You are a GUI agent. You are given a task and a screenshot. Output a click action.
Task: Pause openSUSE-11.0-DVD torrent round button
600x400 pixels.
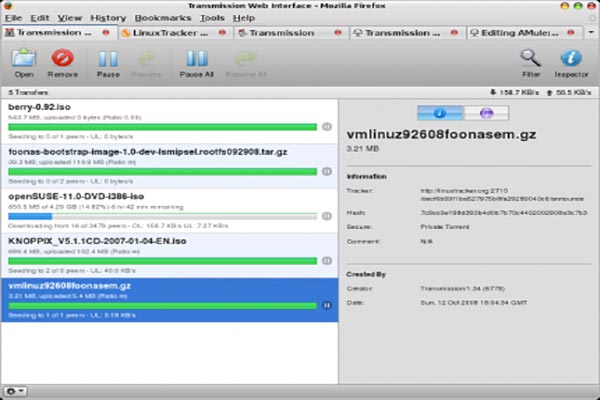pyautogui.click(x=326, y=216)
